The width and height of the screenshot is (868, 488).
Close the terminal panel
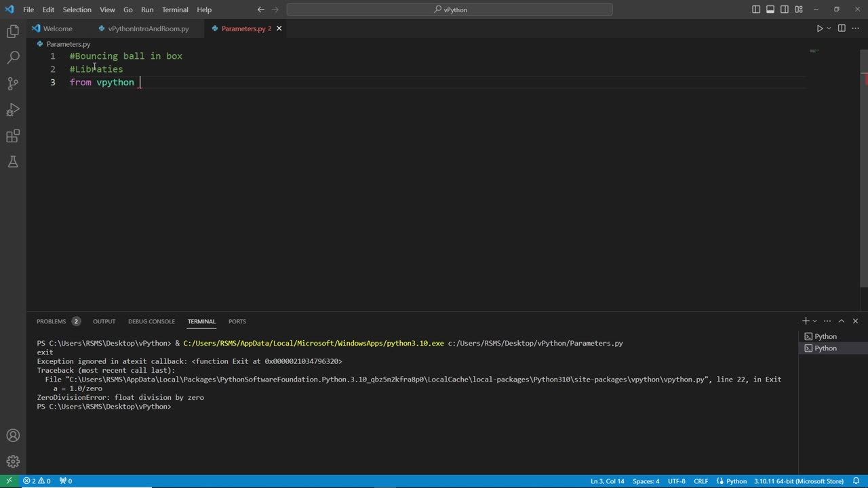point(855,321)
